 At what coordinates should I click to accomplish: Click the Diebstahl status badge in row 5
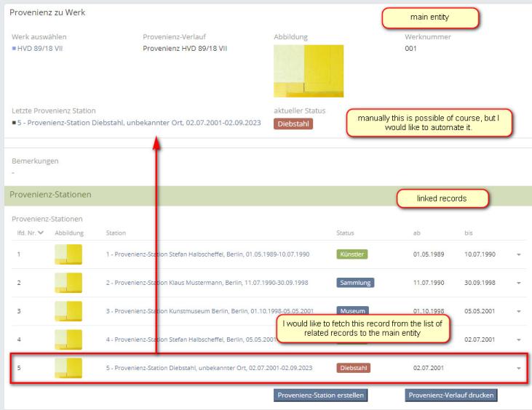click(354, 368)
